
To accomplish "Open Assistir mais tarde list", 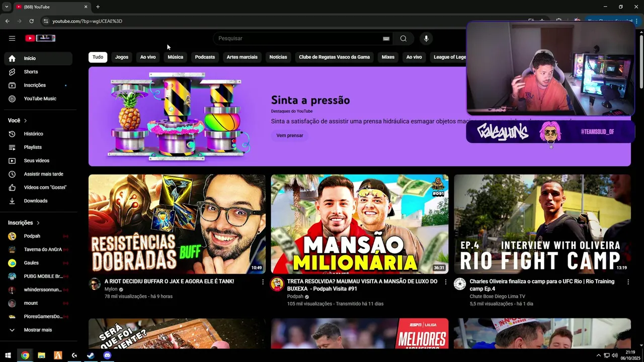I will (x=38, y=174).
